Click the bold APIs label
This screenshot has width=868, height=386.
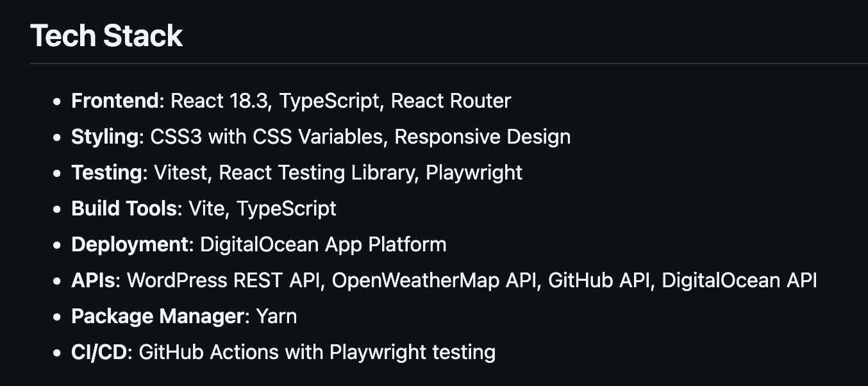click(94, 280)
